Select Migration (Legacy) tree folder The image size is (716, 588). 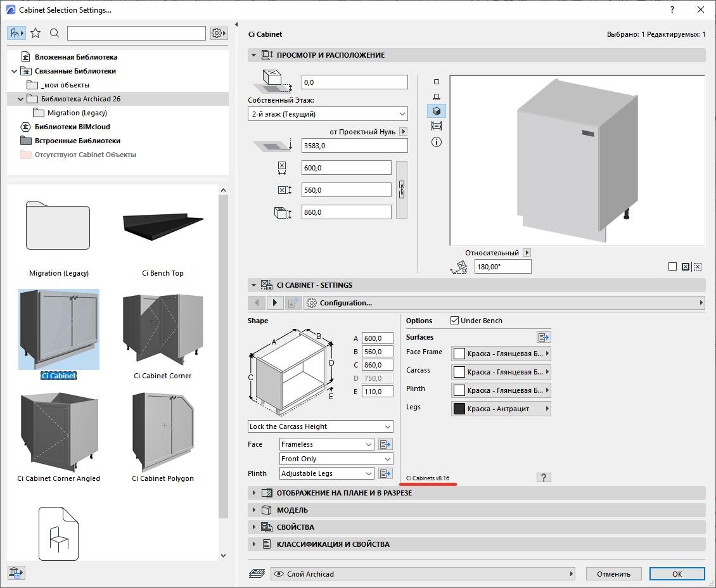[x=77, y=113]
